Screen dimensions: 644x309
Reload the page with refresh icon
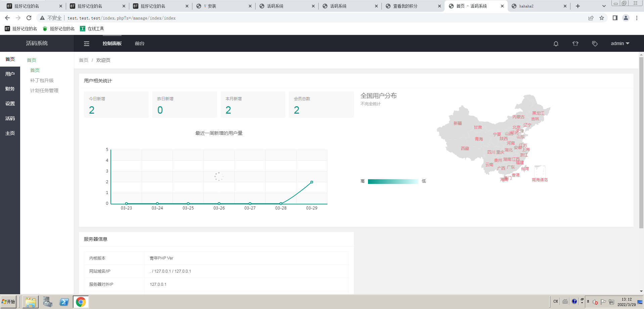(29, 18)
